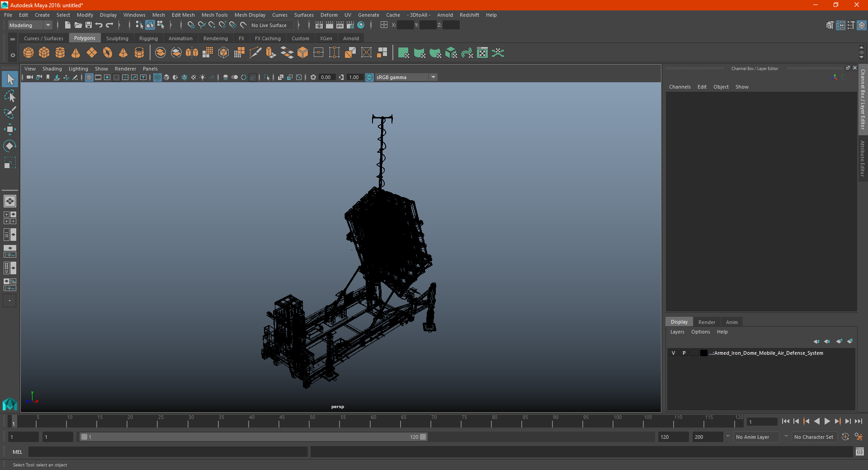Toggle Auto Keyframe button

[845, 437]
